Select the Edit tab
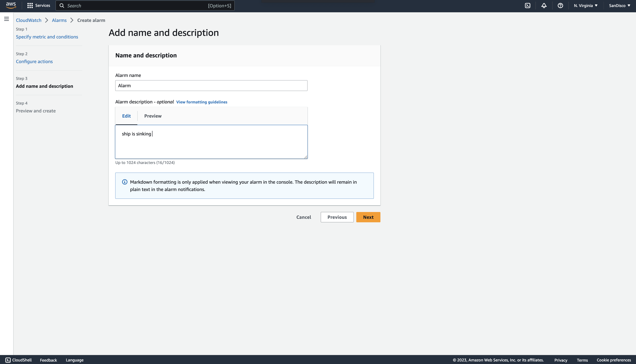This screenshot has height=364, width=636. pos(126,116)
